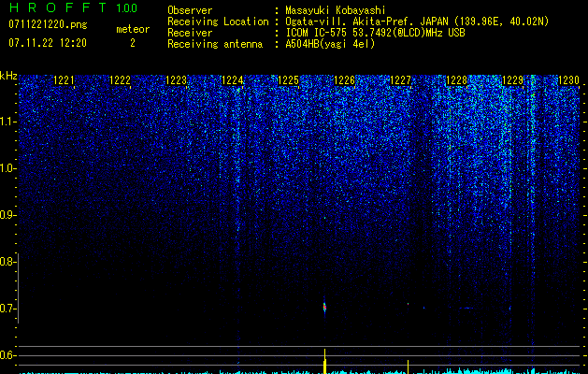Click the 1222 time marker

point(120,79)
